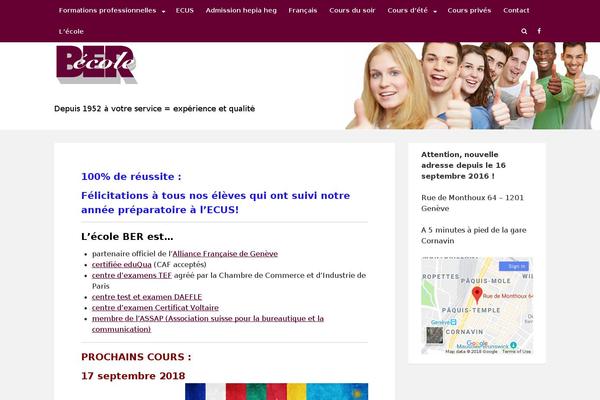This screenshot has width=600, height=400.
Task: Expand the Cours d'été dropdown arrow
Action: pyautogui.click(x=435, y=11)
